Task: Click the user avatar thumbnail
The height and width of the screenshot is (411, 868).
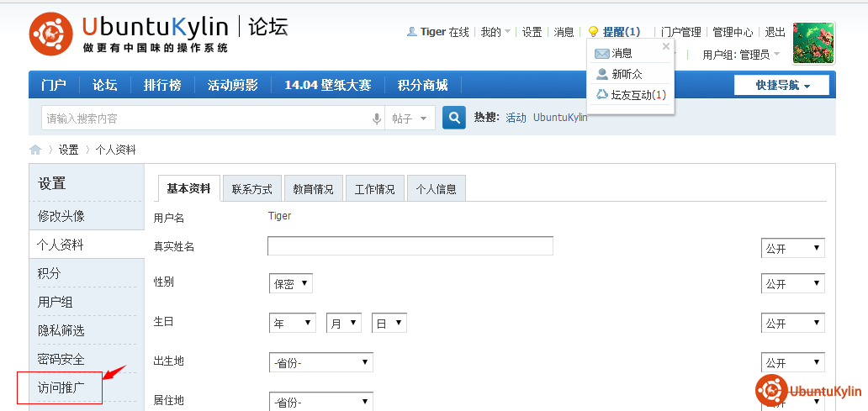Action: point(813,43)
